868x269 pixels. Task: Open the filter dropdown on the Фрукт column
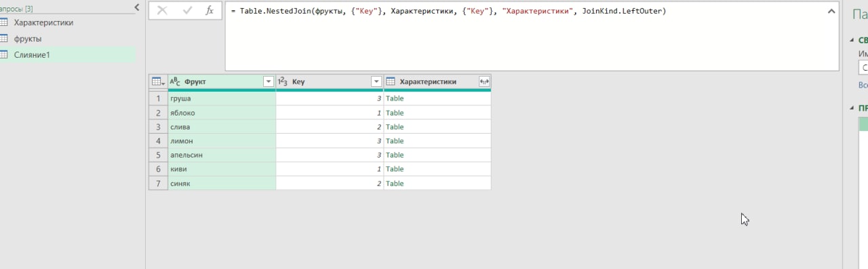click(269, 82)
